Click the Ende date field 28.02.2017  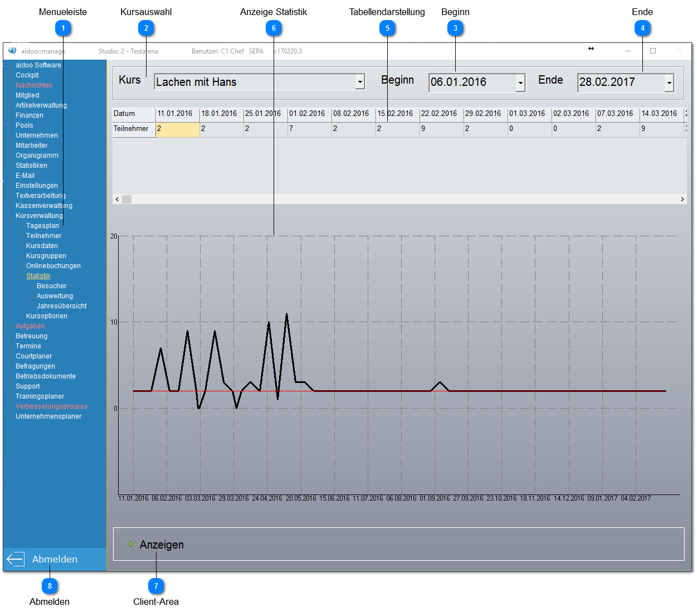click(626, 83)
